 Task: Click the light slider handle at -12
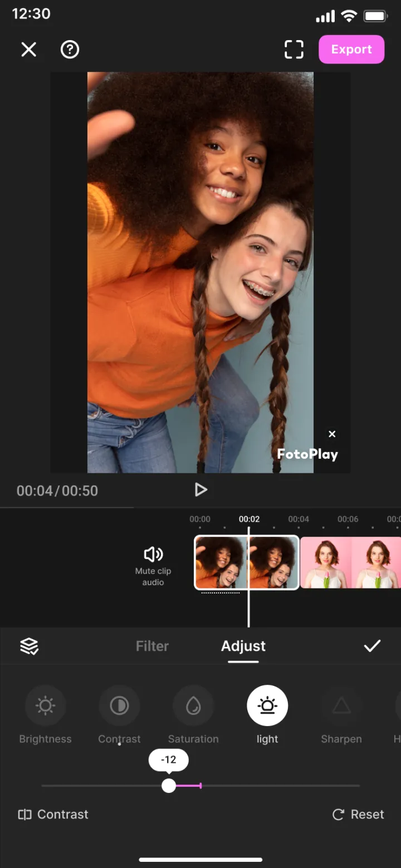pos(169,786)
